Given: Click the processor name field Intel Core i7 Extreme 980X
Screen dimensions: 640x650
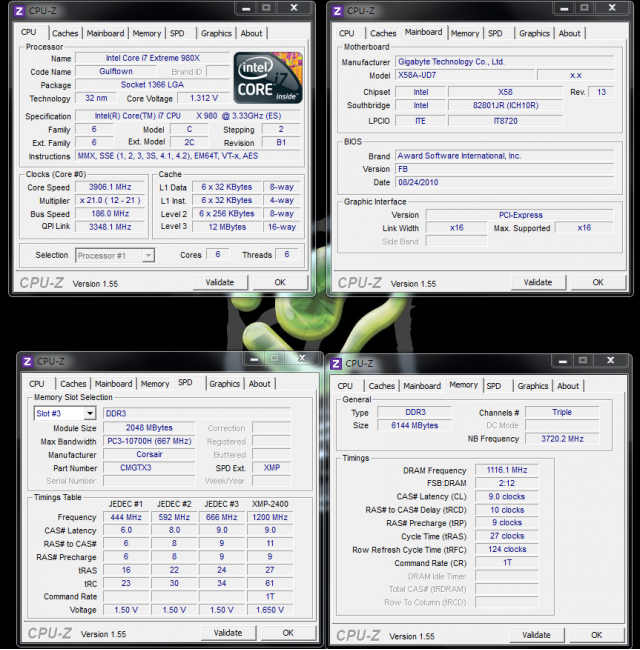Looking at the screenshot, I should (x=153, y=58).
